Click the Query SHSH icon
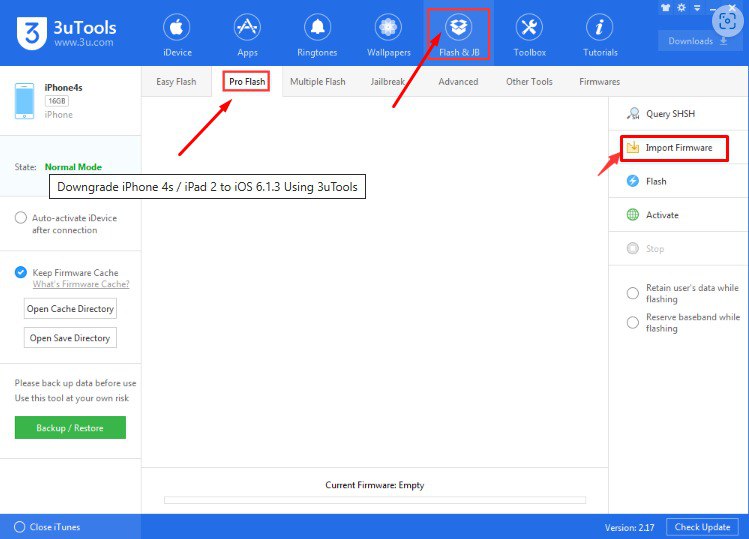The width and height of the screenshot is (749, 539). [633, 114]
